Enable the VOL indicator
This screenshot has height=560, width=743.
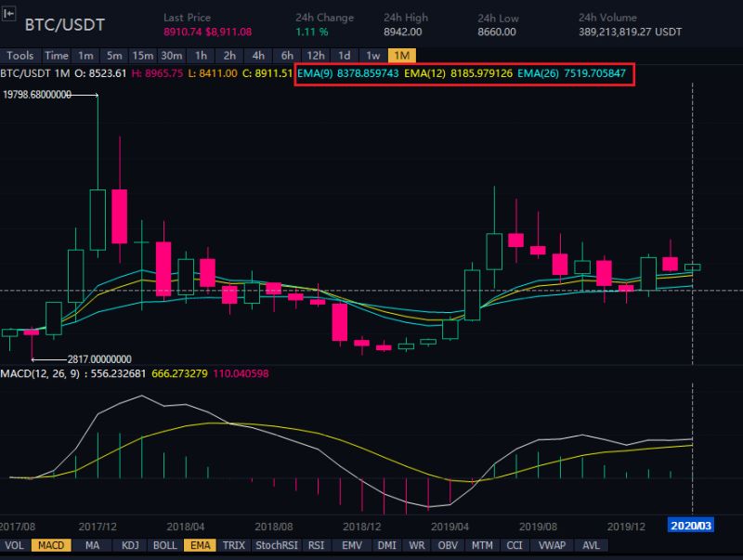pyautogui.click(x=16, y=545)
